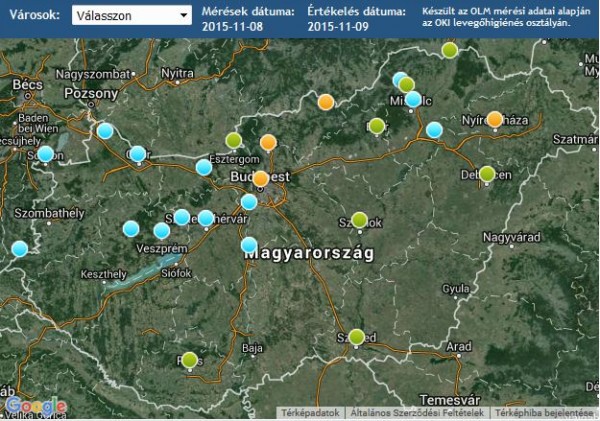The image size is (600, 421).
Task: Open the Térképadatok link
Action: pos(309,413)
